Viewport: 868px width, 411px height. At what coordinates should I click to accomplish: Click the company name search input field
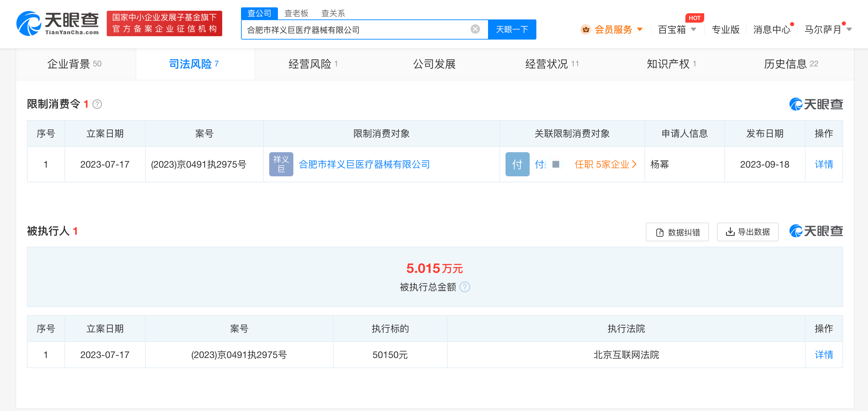pyautogui.click(x=354, y=30)
